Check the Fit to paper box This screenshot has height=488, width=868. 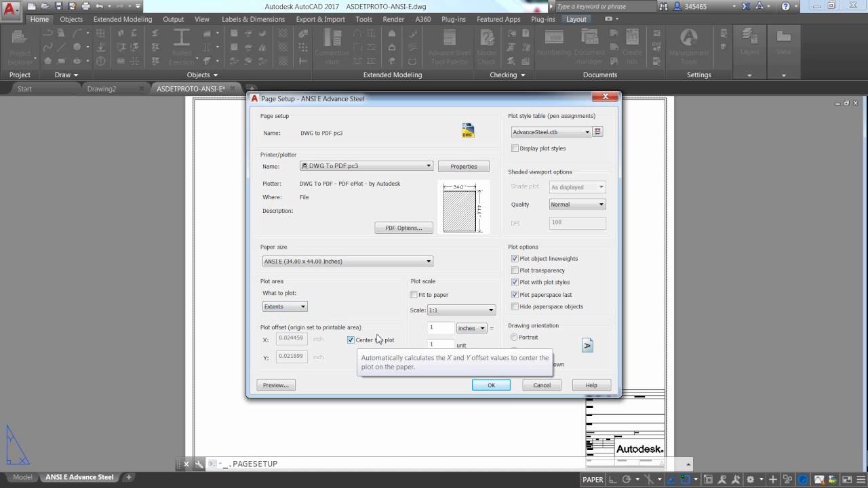[414, 295]
